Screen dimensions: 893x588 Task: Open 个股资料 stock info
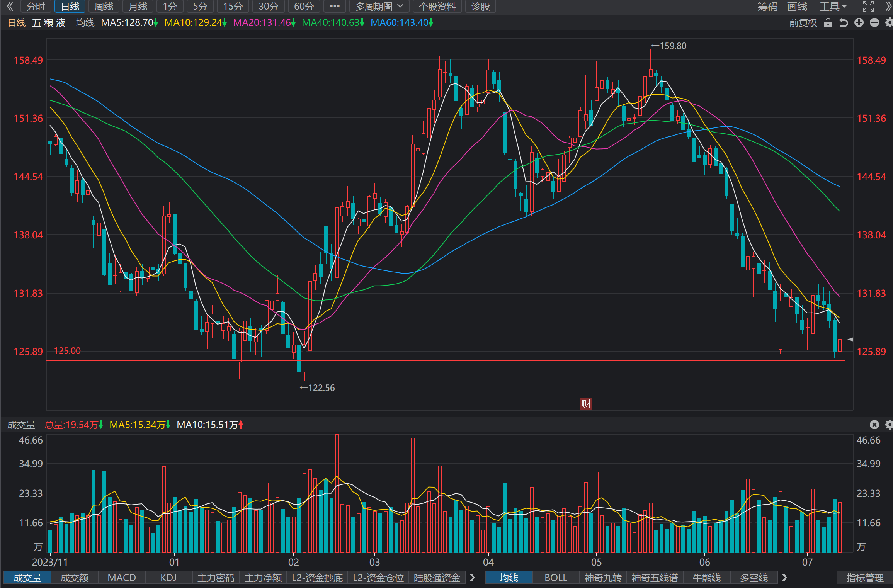click(437, 6)
